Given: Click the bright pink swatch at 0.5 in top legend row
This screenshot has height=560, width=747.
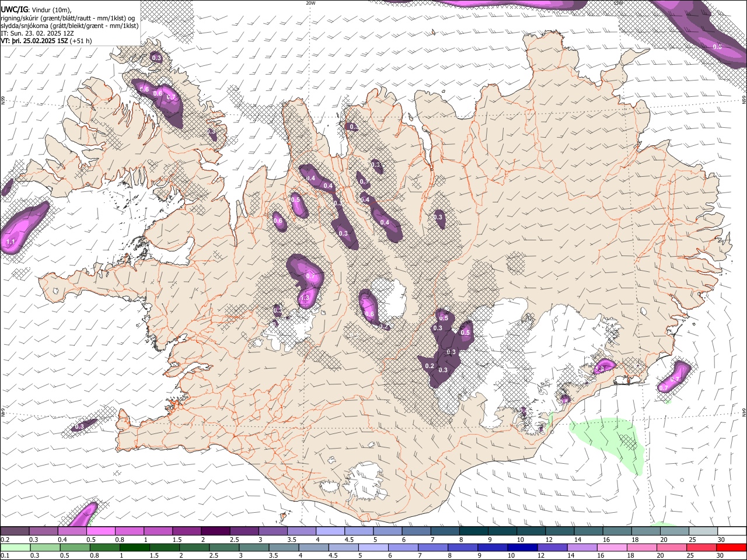Looking at the screenshot, I should (101, 531).
